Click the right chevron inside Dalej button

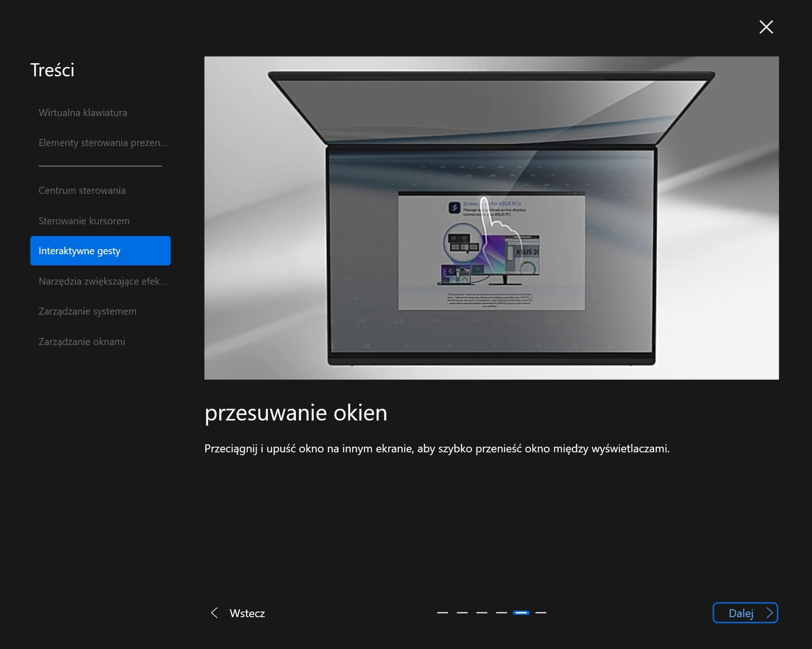coord(769,613)
